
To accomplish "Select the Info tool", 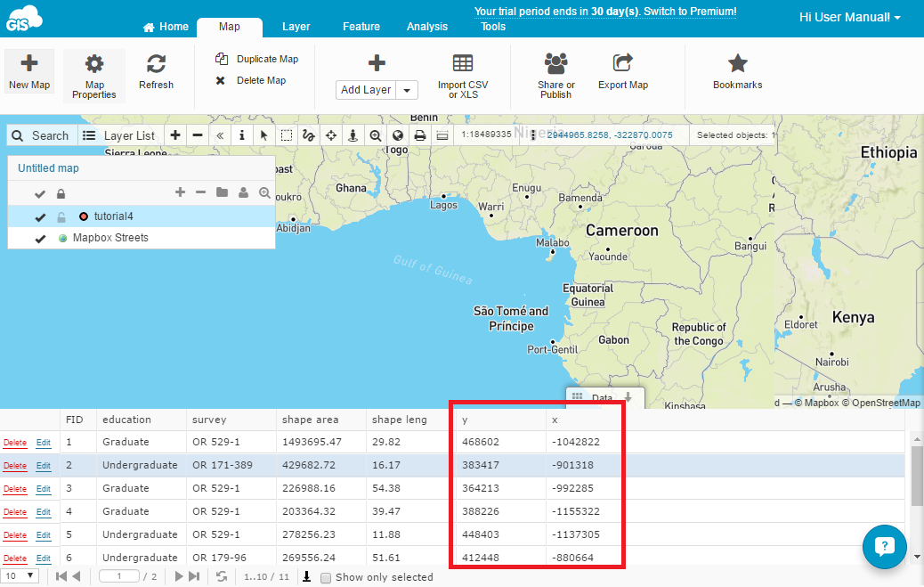I will pos(241,135).
